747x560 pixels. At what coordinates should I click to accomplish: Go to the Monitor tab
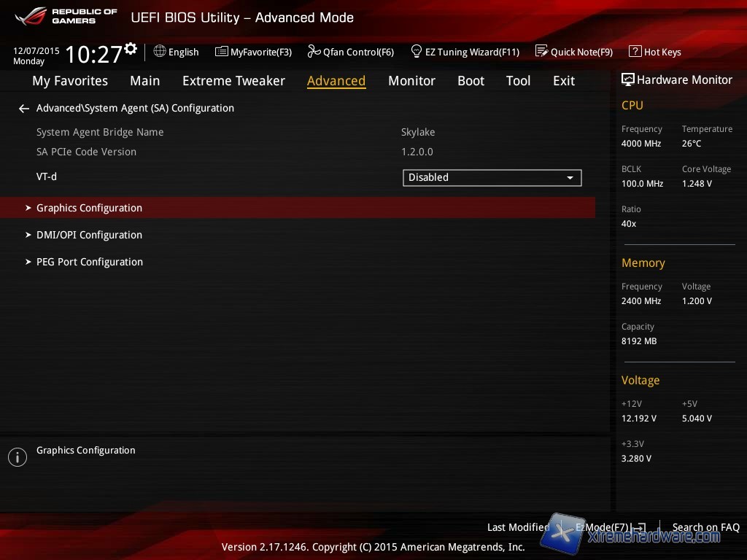pos(411,81)
